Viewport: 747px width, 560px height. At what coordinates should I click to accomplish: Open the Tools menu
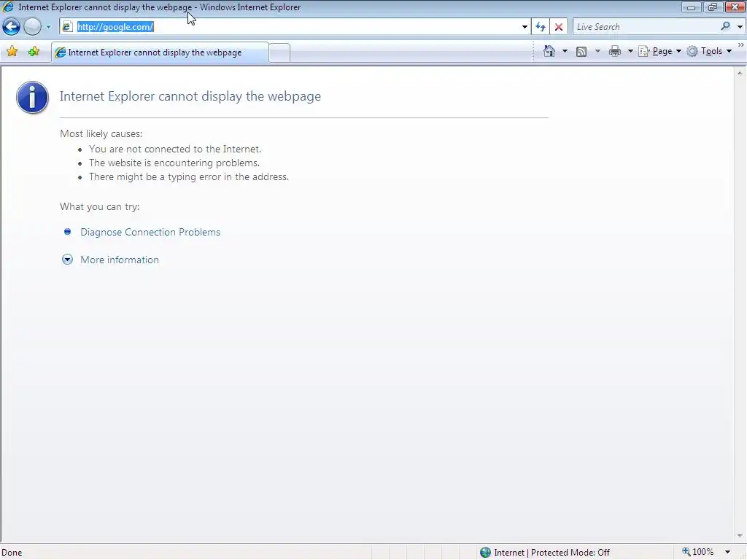point(709,51)
